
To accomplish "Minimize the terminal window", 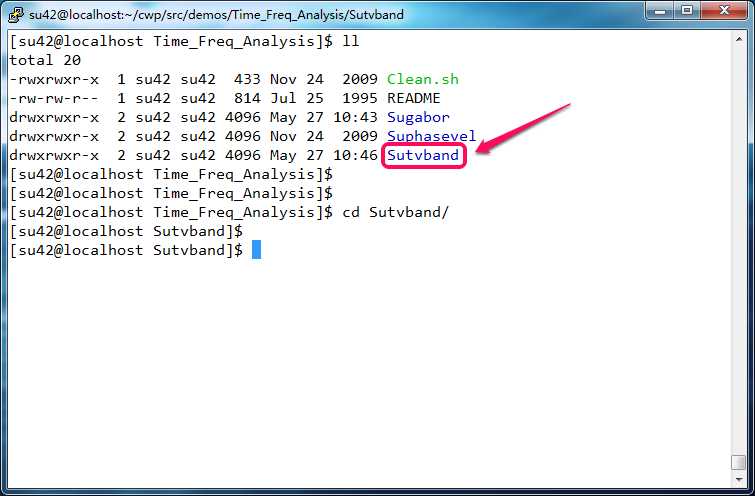I will pyautogui.click(x=660, y=12).
